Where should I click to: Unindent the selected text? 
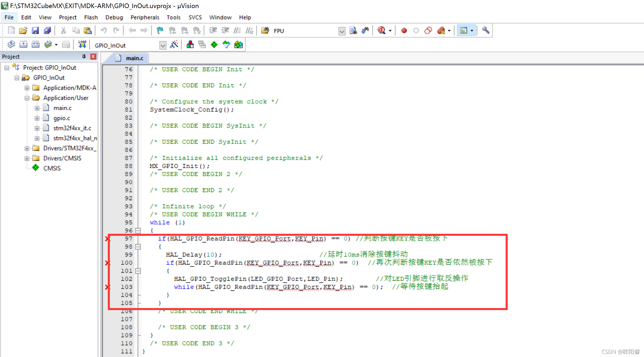pyautogui.click(x=225, y=30)
